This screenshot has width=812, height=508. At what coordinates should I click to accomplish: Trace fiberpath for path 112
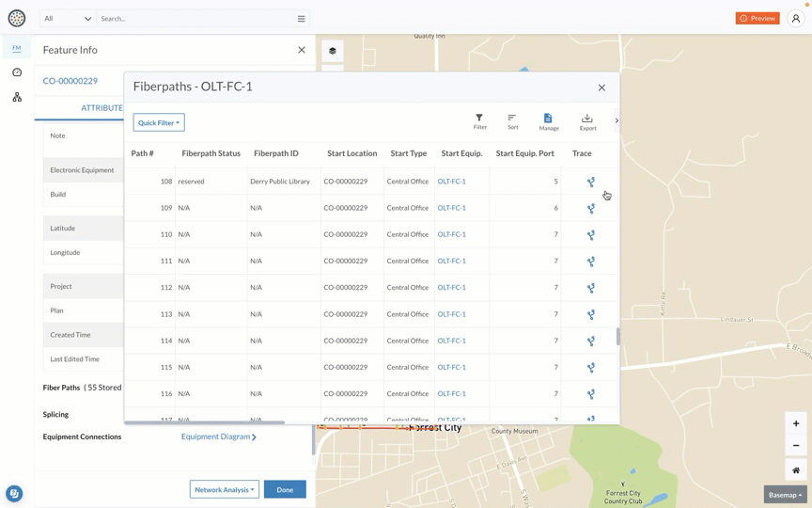point(590,288)
